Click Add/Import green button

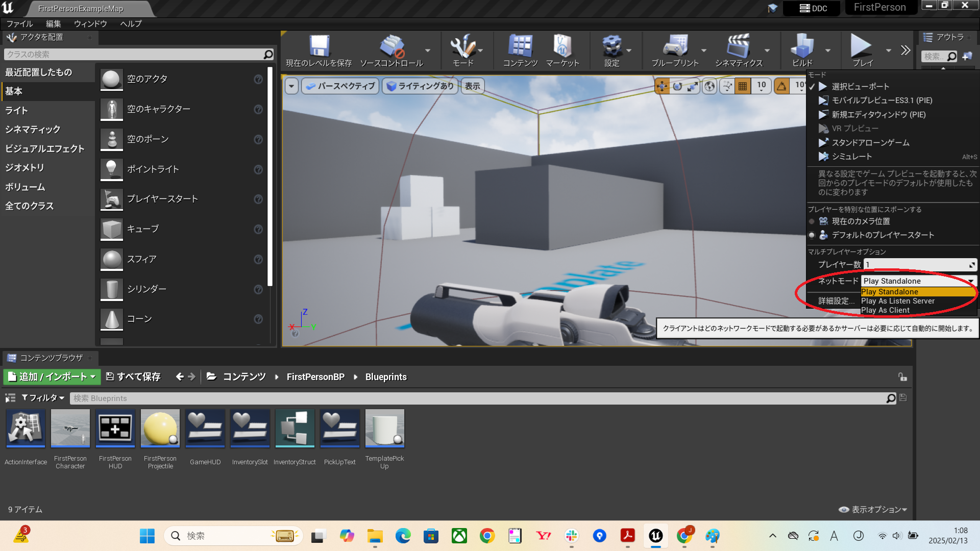click(x=52, y=377)
